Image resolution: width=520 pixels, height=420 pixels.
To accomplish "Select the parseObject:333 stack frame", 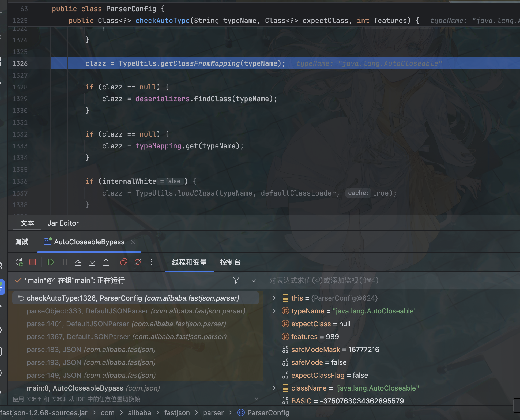I will pos(136,311).
